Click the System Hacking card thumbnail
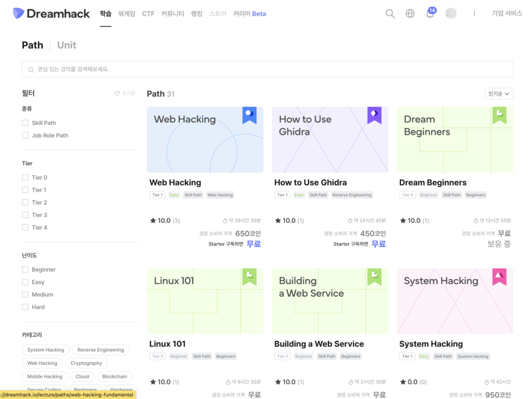This screenshot has width=532, height=399. pyautogui.click(x=455, y=301)
